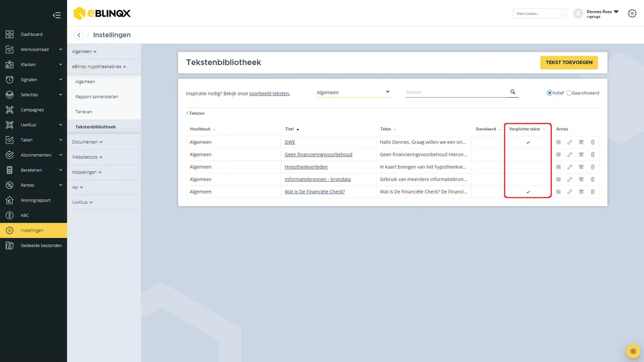This screenshot has height=362, width=644.
Task: Select the Actief radio button
Action: pyautogui.click(x=550, y=93)
